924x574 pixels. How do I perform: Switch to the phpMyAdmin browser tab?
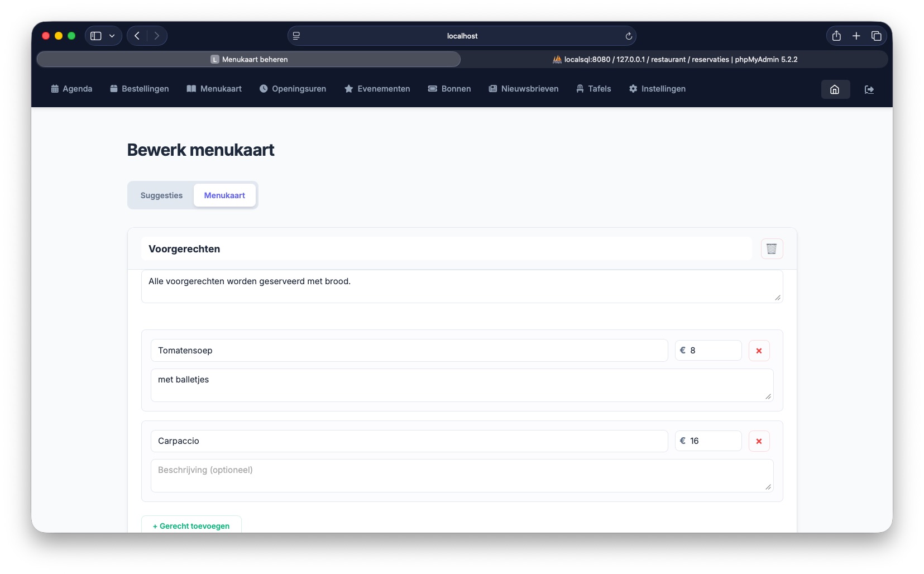point(674,59)
